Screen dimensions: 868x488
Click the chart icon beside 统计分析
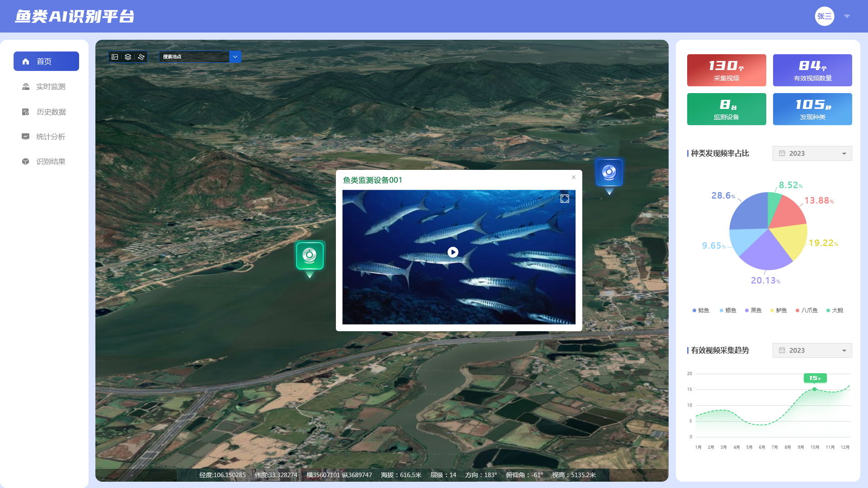26,136
